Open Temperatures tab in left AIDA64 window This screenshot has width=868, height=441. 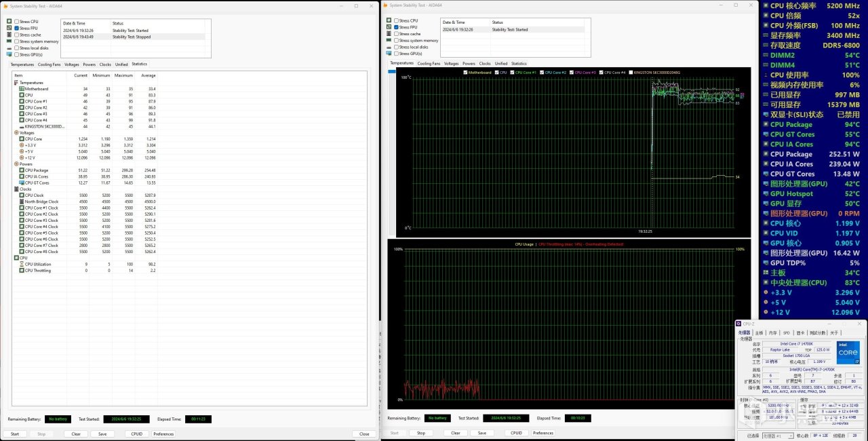pyautogui.click(x=22, y=64)
